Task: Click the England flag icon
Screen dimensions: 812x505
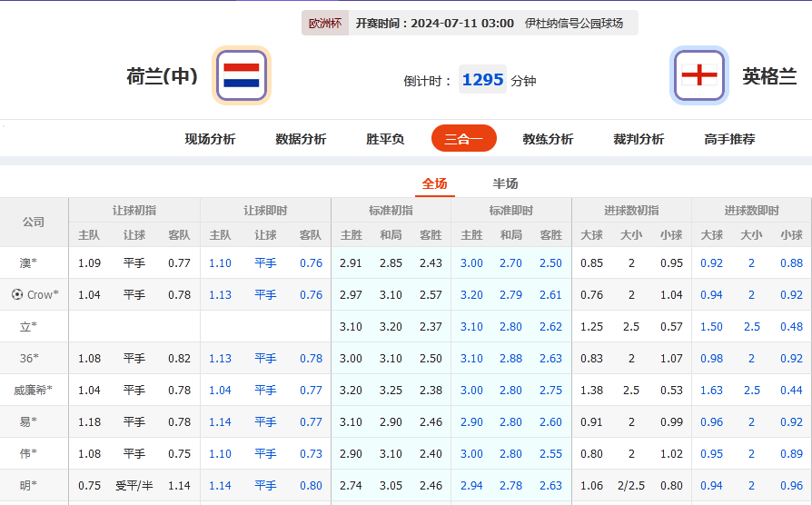Action: click(x=698, y=75)
